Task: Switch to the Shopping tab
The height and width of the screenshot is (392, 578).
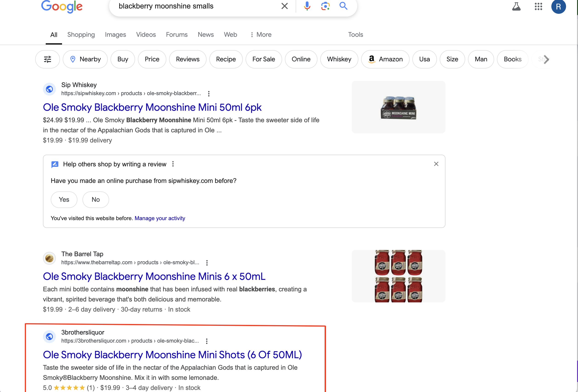Action: 81,34
